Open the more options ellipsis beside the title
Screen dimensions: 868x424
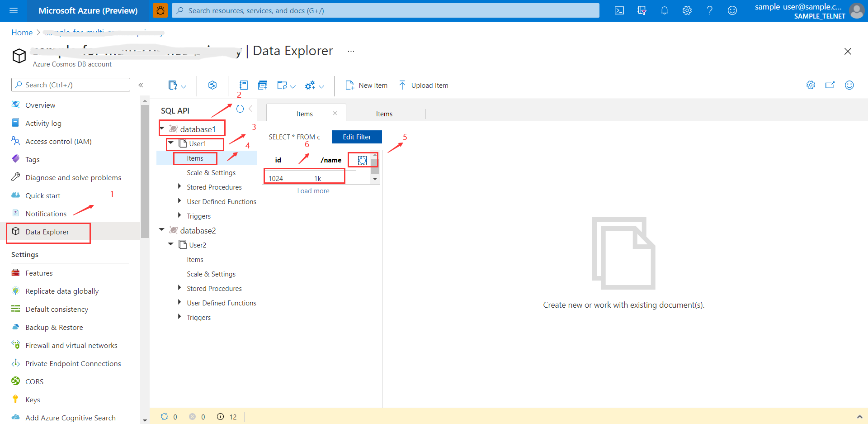[351, 51]
